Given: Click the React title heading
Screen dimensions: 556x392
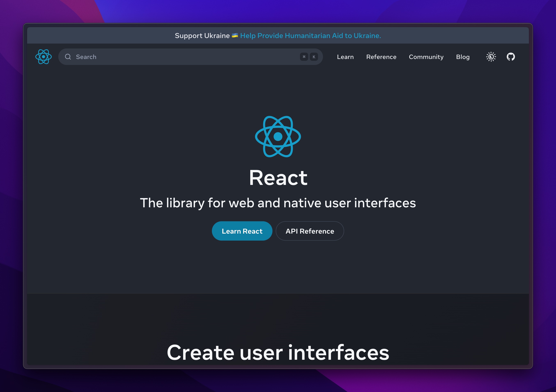Looking at the screenshot, I should (278, 177).
